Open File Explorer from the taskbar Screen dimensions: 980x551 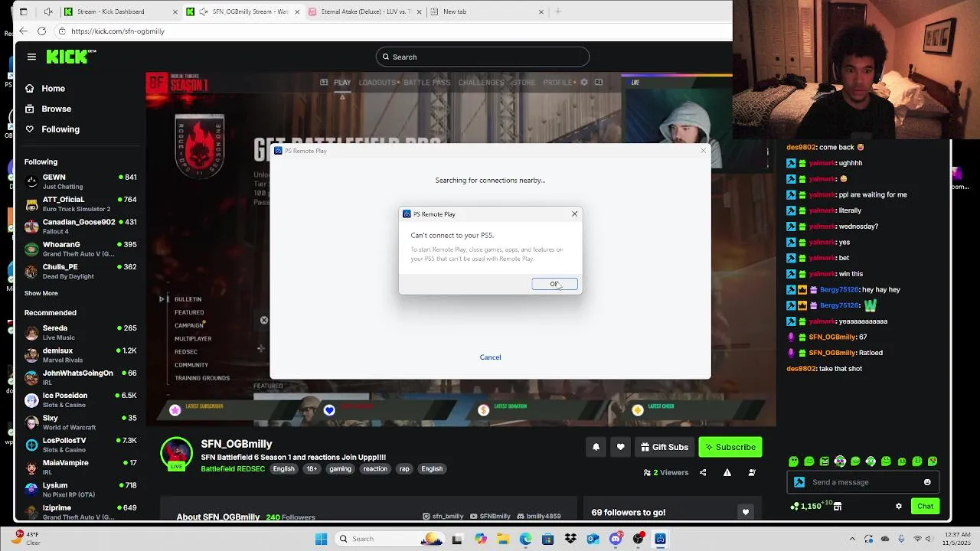[x=503, y=539]
